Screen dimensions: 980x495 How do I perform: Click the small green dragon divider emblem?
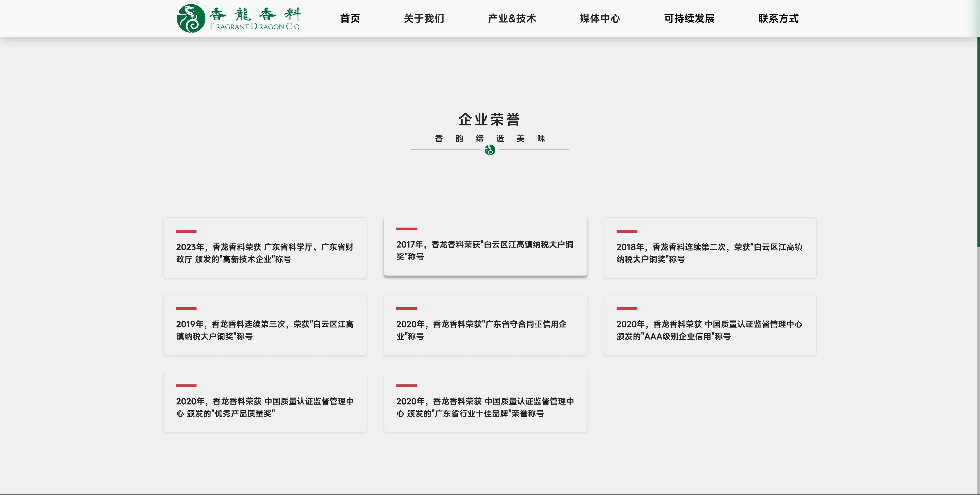(x=490, y=150)
